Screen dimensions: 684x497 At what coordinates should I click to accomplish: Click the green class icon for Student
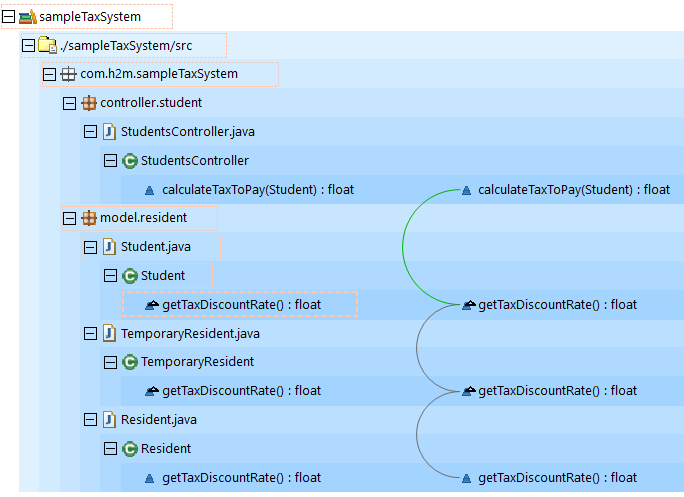[x=130, y=276]
